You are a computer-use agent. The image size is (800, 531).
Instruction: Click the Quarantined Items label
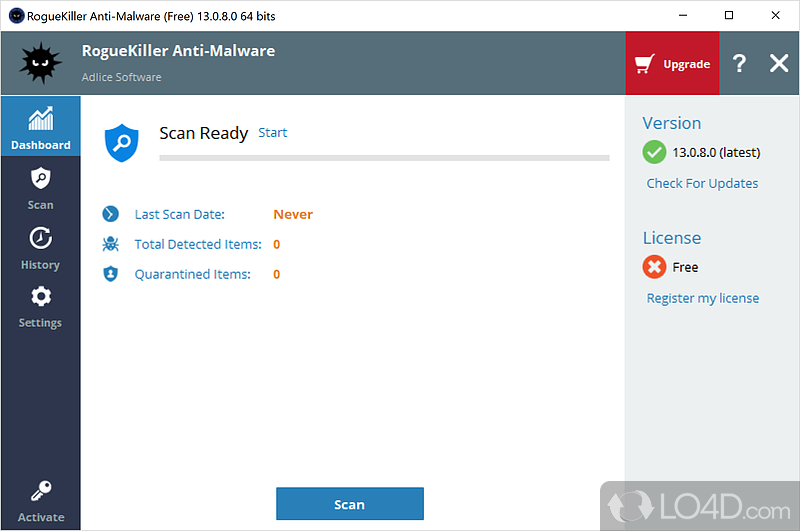[192, 274]
